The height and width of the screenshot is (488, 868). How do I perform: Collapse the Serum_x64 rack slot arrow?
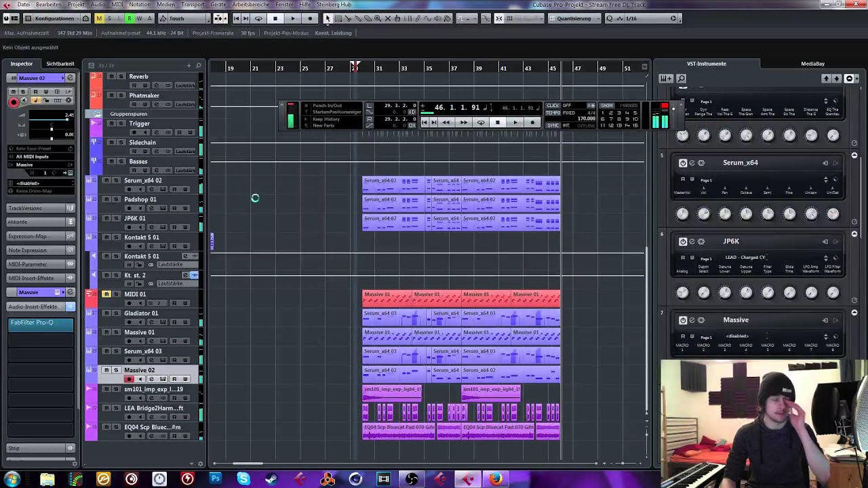tap(854, 155)
